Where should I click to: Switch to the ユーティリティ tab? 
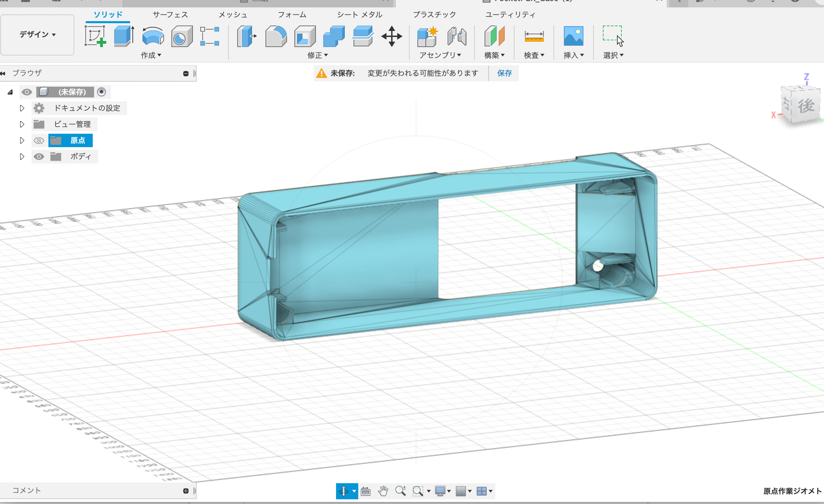(510, 15)
